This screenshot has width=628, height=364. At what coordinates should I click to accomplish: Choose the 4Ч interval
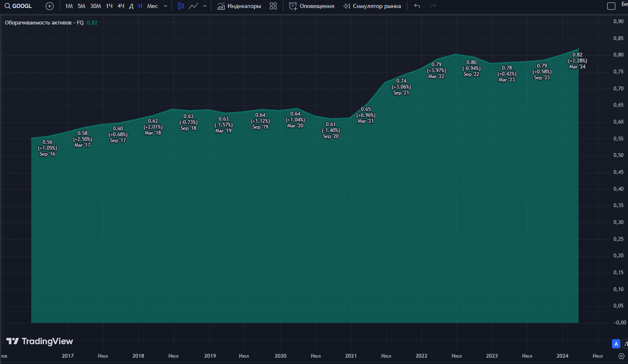(x=121, y=6)
